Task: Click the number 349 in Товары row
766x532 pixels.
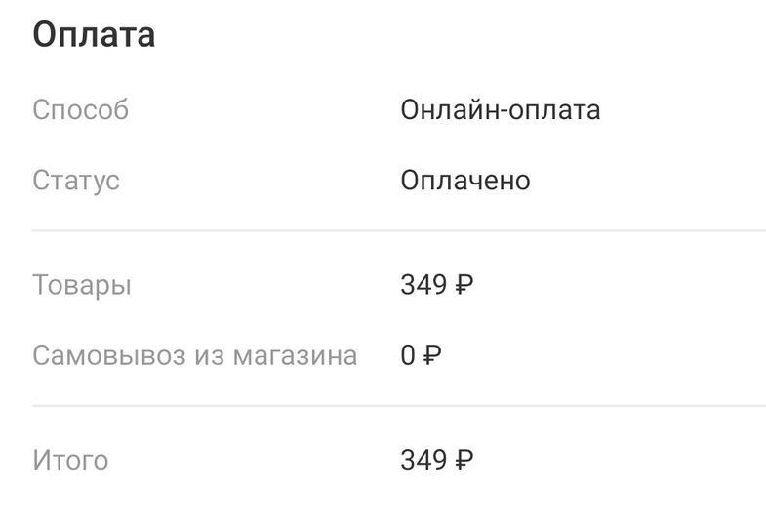Action: pos(423,286)
